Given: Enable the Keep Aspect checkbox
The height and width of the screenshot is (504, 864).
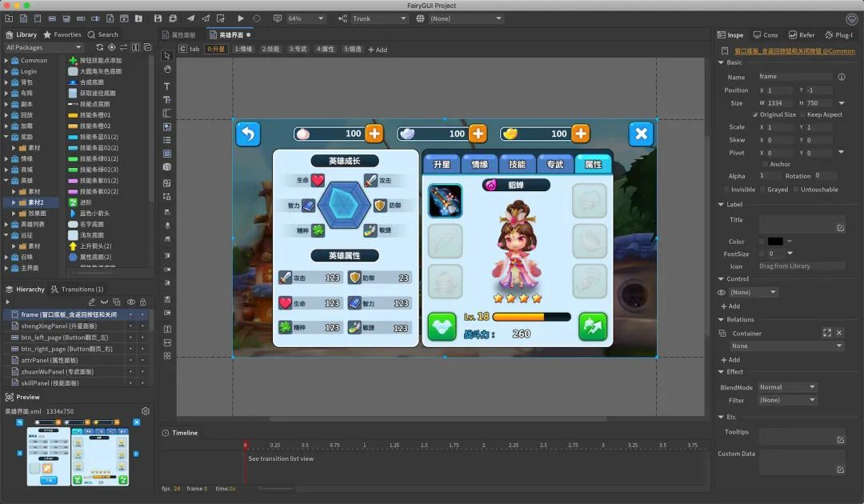Looking at the screenshot, I should [802, 114].
